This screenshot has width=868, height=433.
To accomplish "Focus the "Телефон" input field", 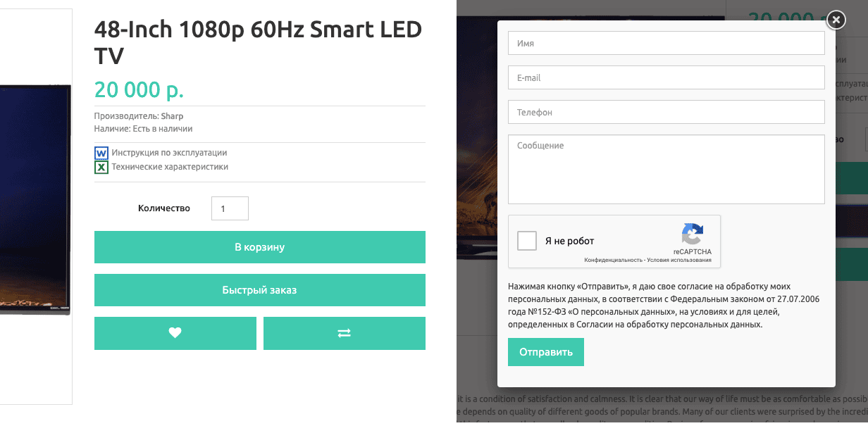I will tap(666, 112).
